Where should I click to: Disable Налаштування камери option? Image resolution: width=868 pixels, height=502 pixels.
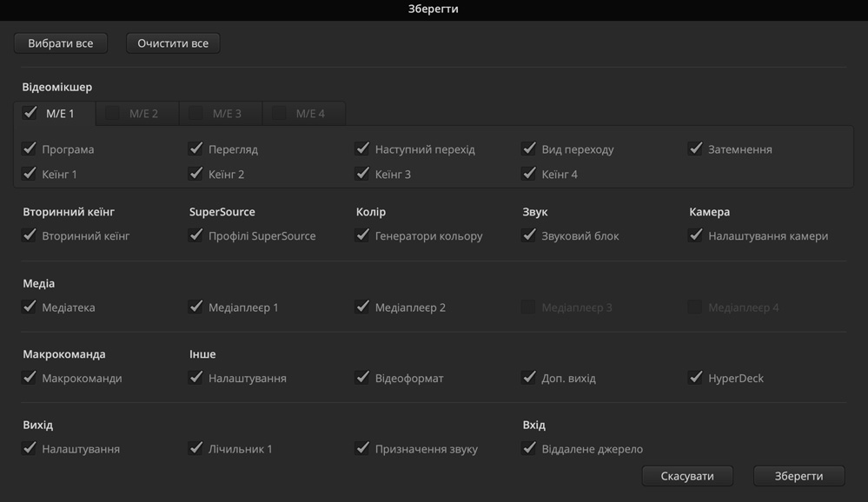click(696, 235)
